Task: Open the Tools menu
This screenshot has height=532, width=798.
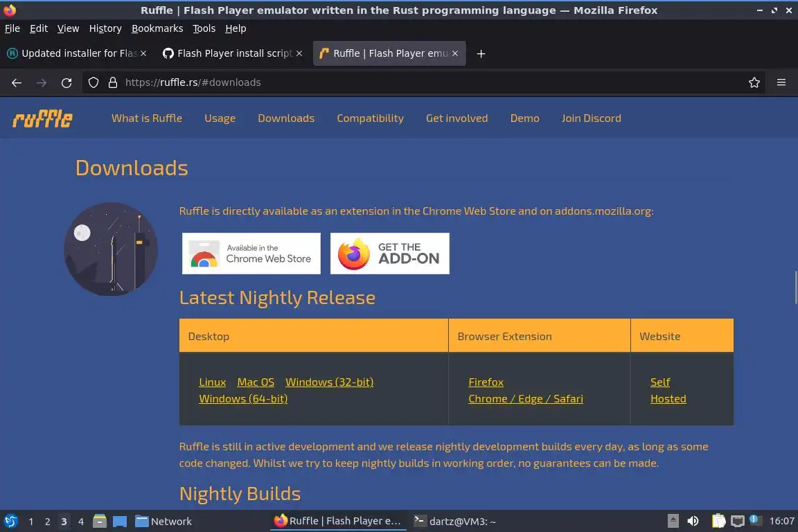Action: [204, 28]
